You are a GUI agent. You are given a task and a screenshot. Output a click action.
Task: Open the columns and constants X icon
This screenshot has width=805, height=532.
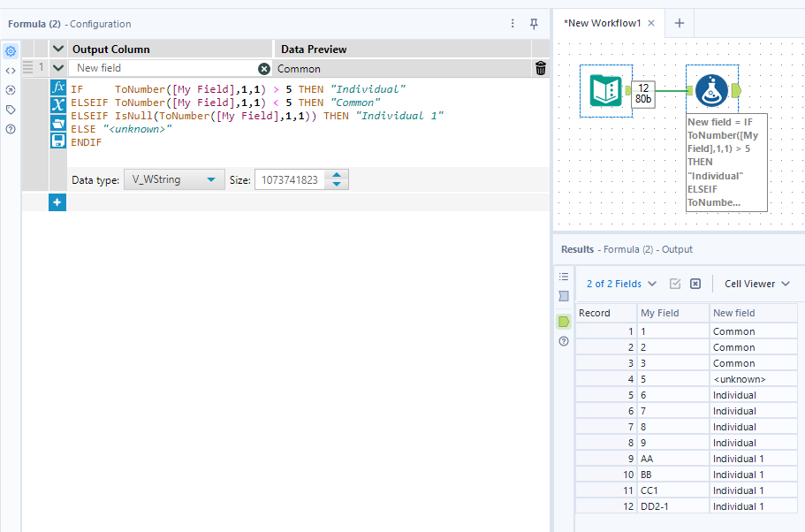(x=58, y=105)
